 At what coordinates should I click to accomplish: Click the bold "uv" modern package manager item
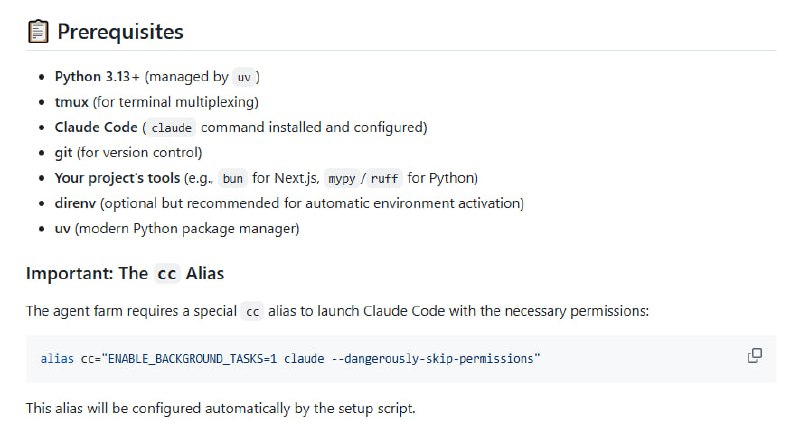coord(63,229)
